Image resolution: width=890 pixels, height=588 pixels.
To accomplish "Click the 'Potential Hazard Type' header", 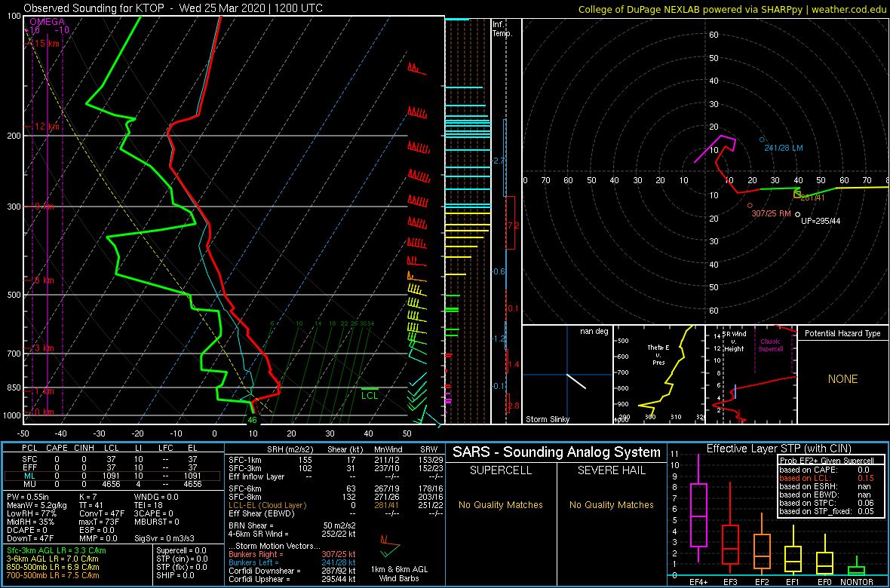I will tap(842, 333).
